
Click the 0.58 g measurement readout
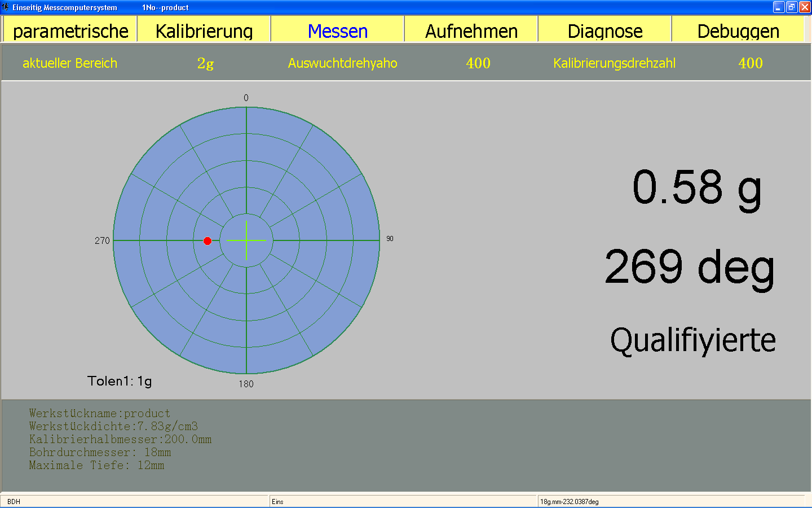[x=697, y=188]
